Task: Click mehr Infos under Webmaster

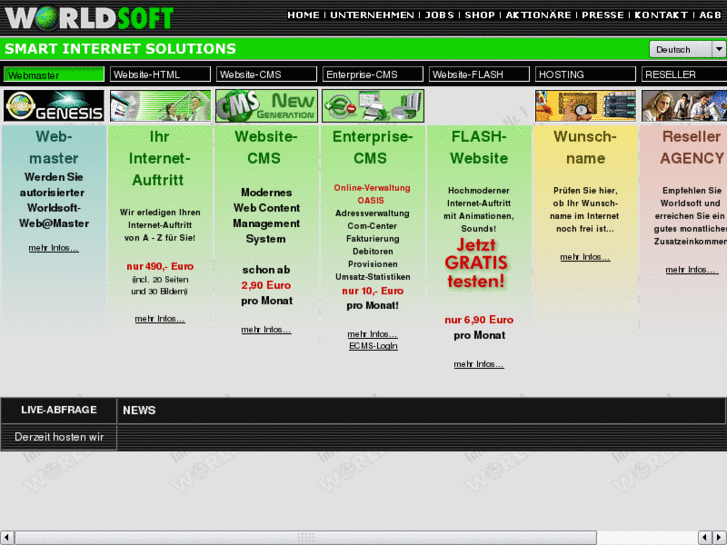Action: (54, 248)
